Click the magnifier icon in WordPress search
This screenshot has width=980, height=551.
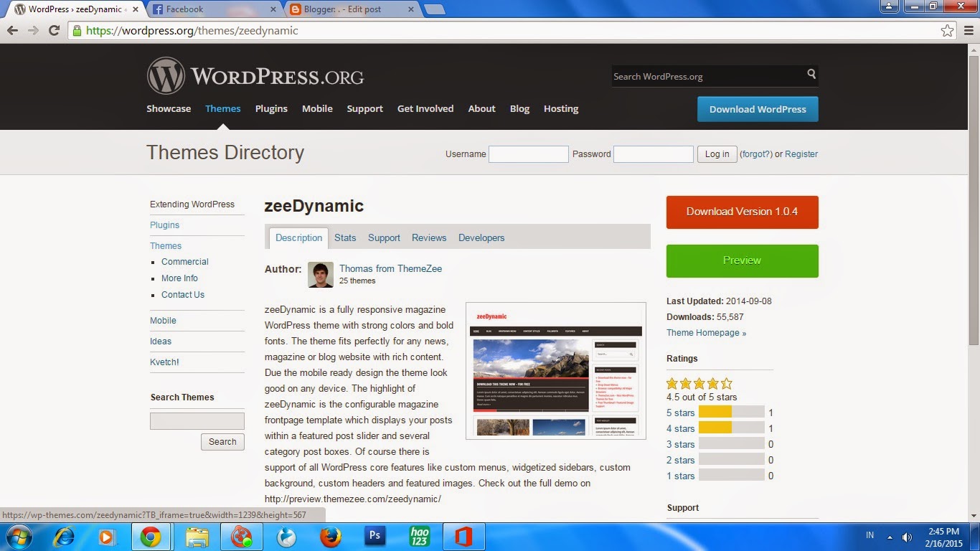811,74
